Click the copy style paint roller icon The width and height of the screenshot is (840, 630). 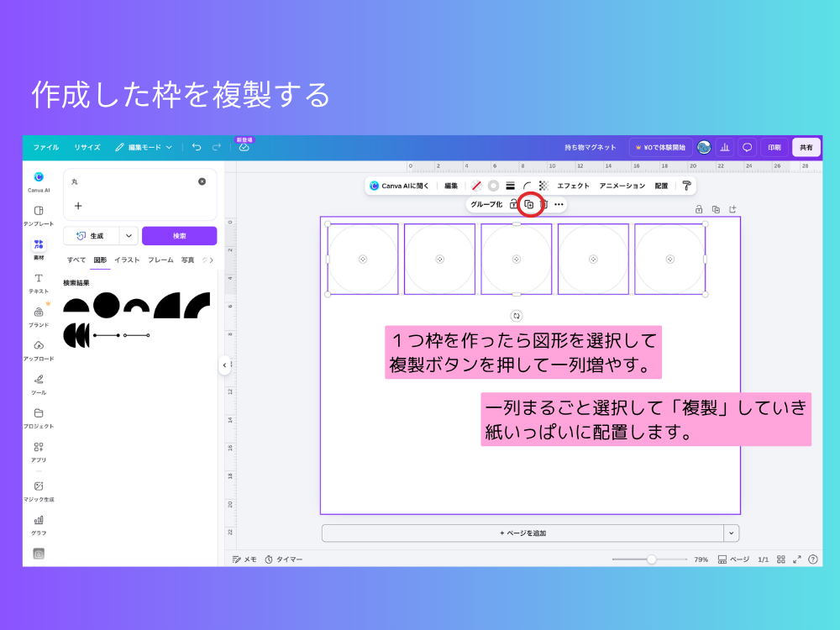coord(687,186)
